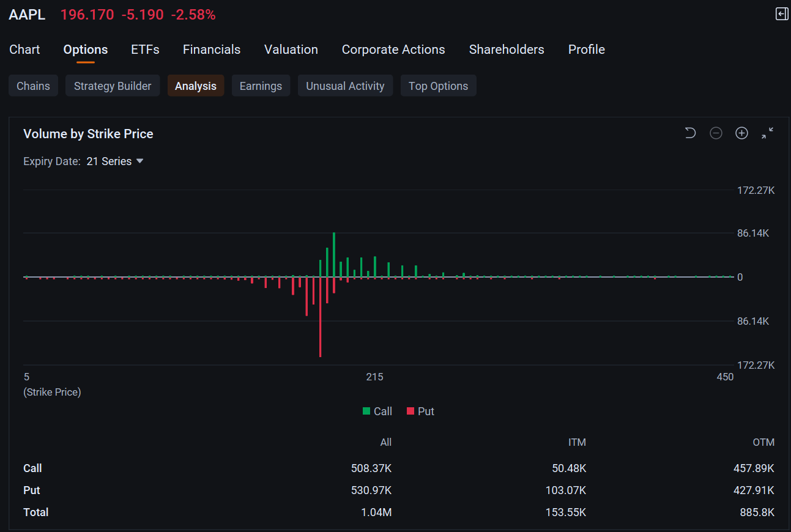Image resolution: width=791 pixels, height=532 pixels.
Task: Open the Expiry Date 21 Series dropdown
Action: pos(114,161)
